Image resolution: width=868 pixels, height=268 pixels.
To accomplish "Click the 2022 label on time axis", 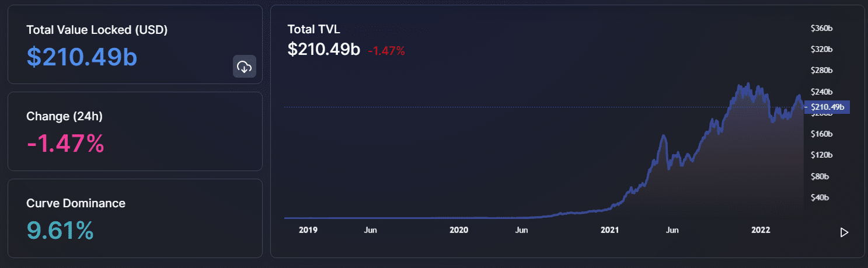I will 760,230.
